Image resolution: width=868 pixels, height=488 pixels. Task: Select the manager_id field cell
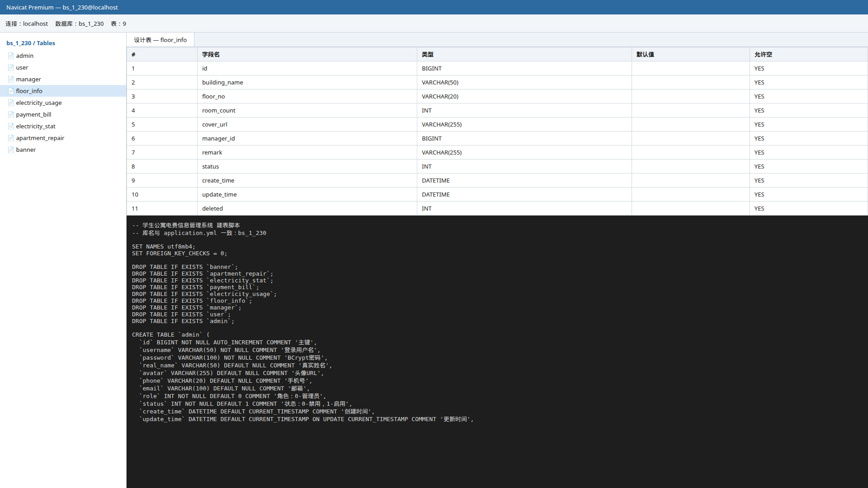point(307,138)
